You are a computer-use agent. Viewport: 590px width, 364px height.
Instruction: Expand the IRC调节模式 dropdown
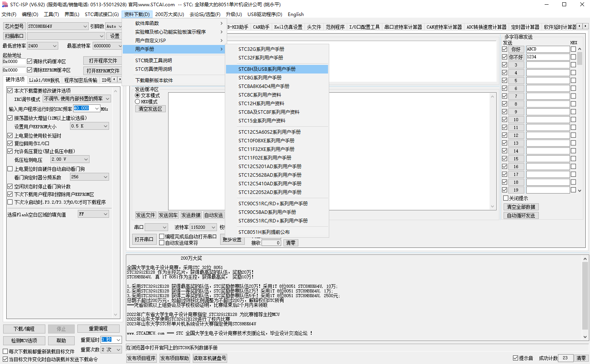click(x=76, y=99)
